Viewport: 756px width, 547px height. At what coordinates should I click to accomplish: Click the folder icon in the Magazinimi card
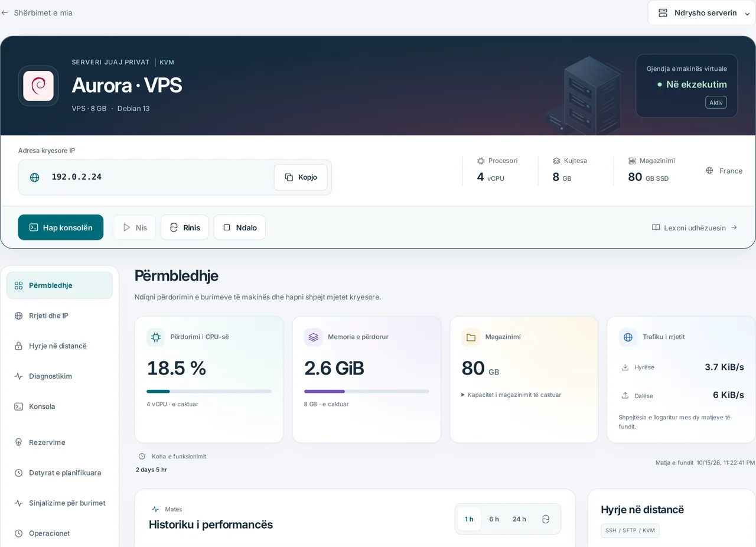click(471, 337)
